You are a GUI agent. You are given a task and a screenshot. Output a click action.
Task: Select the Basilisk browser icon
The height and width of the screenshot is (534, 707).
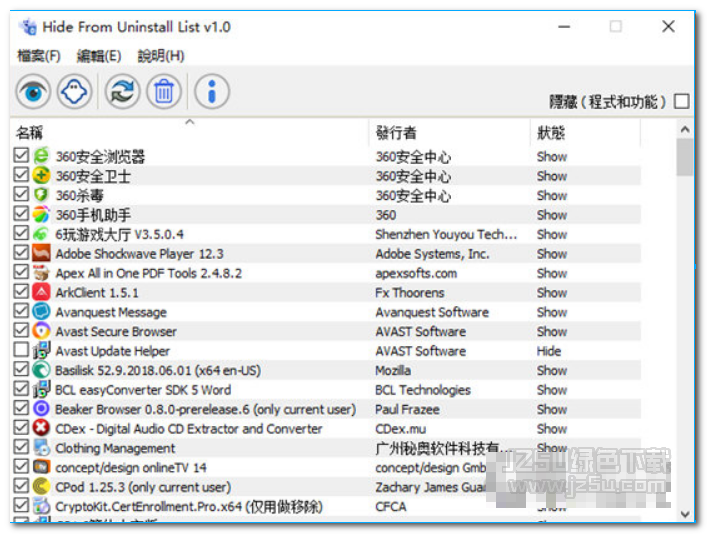coord(41,370)
